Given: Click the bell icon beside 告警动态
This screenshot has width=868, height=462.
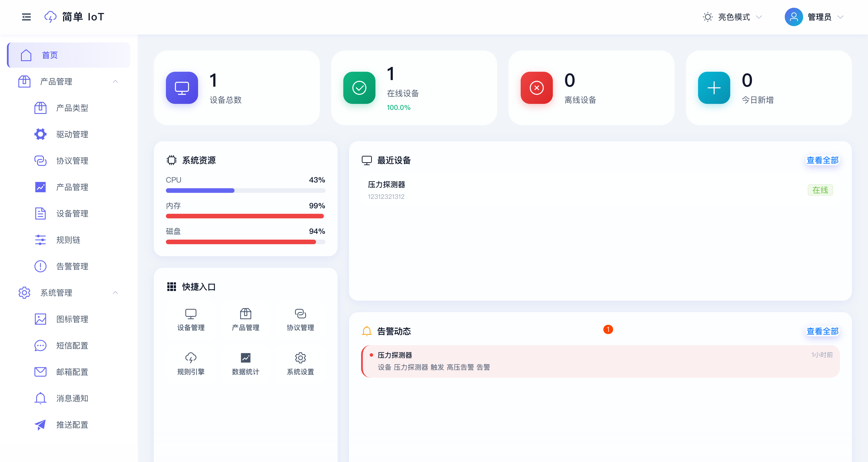Looking at the screenshot, I should (367, 331).
